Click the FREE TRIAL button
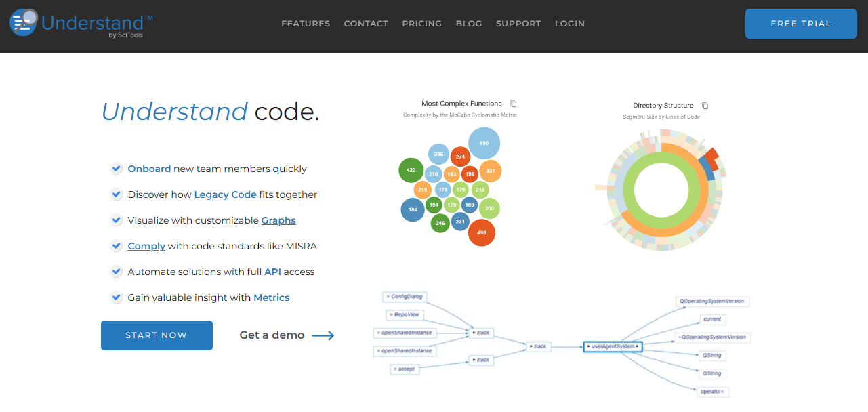The height and width of the screenshot is (412, 868). click(x=801, y=24)
